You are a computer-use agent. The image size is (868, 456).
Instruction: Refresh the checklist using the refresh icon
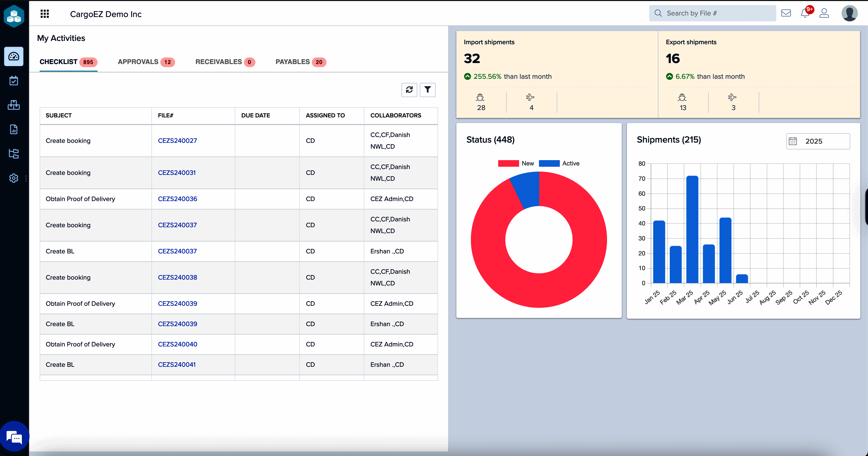(409, 90)
